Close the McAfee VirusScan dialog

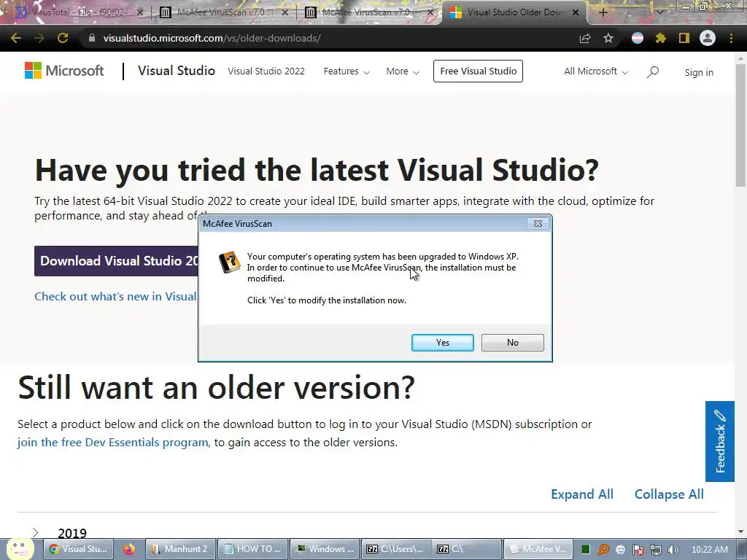tap(538, 223)
